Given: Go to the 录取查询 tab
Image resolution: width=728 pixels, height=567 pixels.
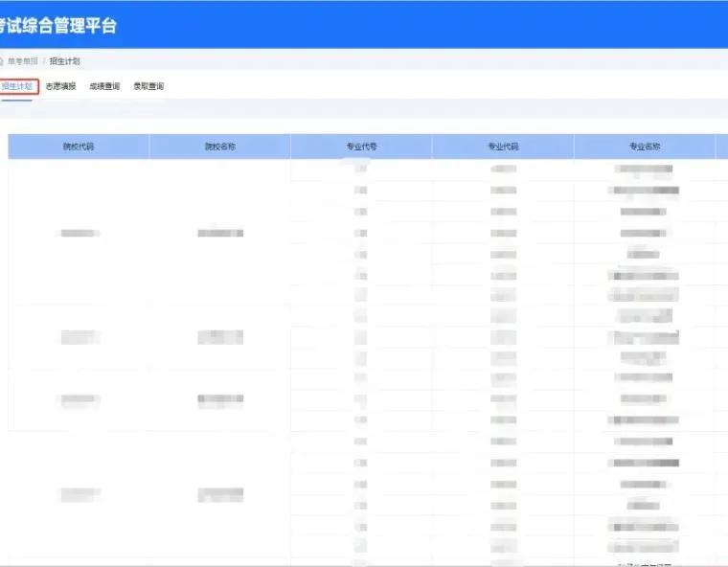Looking at the screenshot, I should [x=148, y=86].
